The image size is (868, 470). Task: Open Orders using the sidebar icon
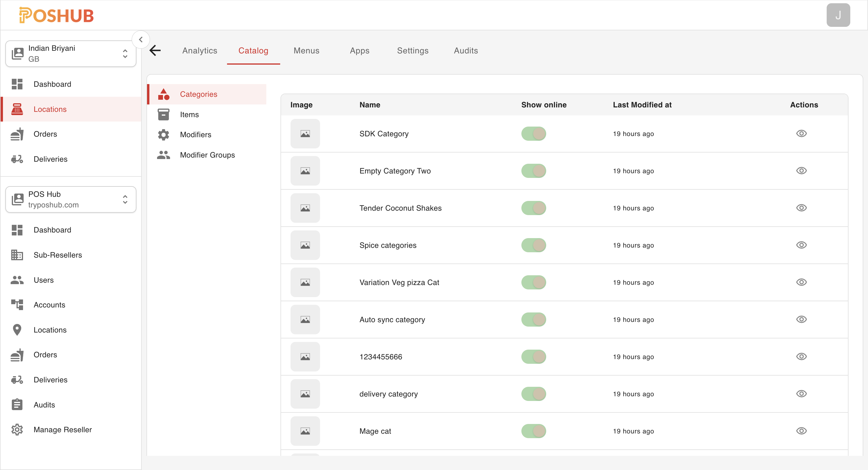point(17,134)
